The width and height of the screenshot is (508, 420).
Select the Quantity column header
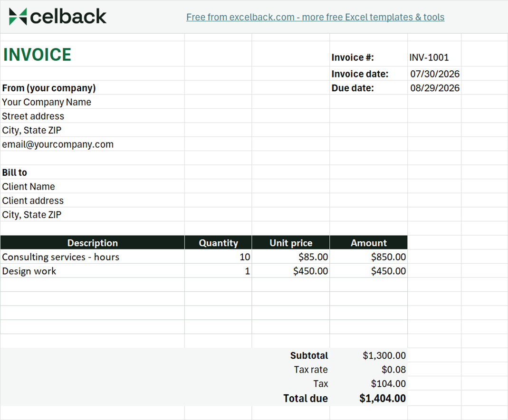(x=219, y=242)
